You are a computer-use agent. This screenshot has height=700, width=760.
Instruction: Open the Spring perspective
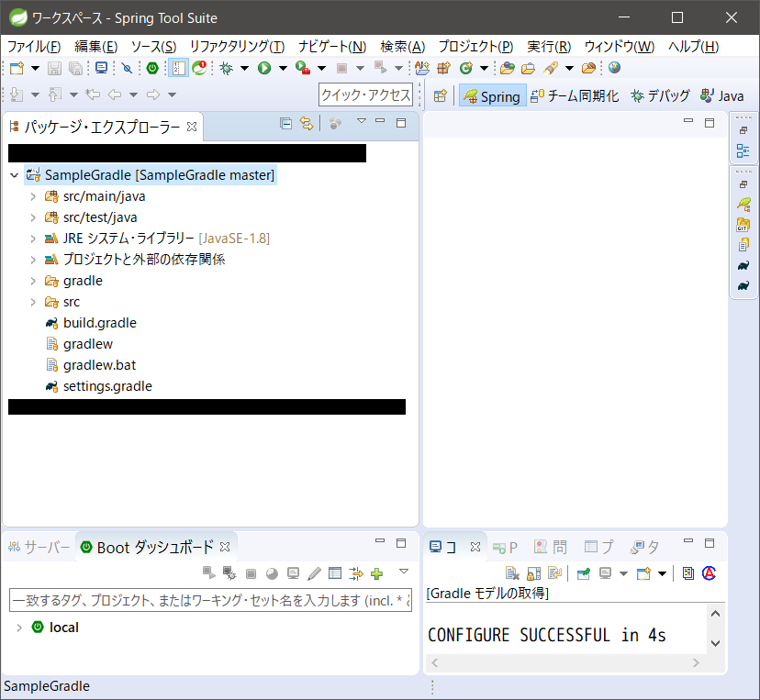point(492,94)
